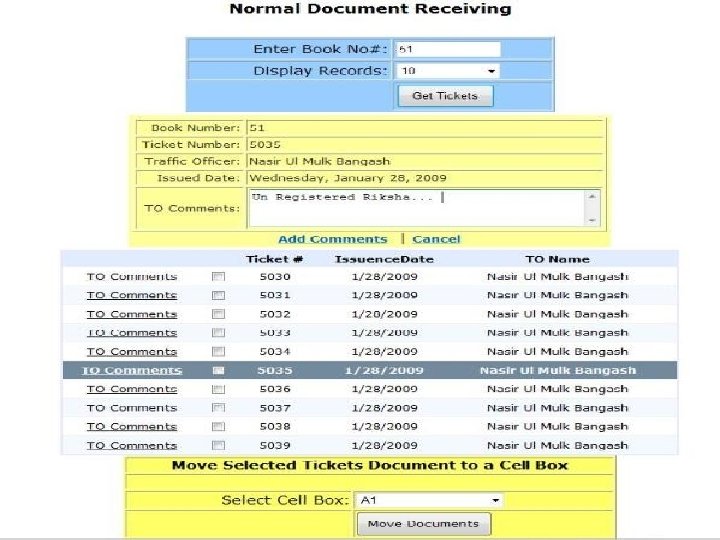Click the Cancel link
The width and height of the screenshot is (720, 540).
click(x=436, y=239)
